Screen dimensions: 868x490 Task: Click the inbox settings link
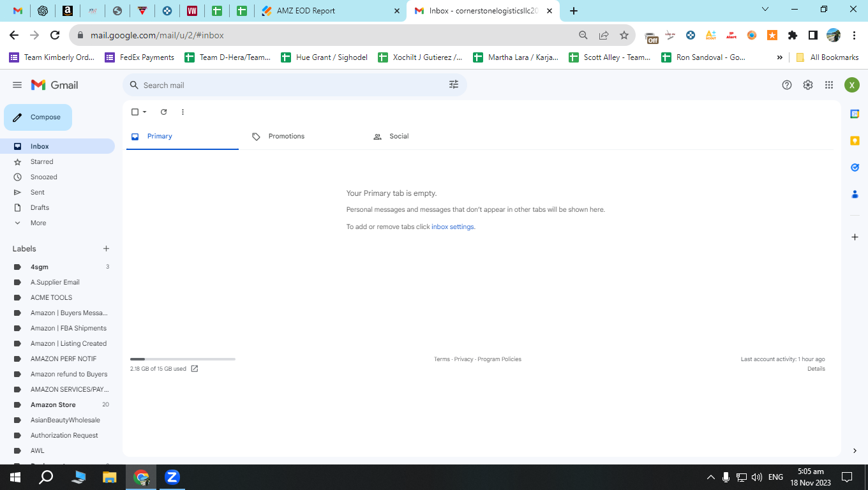point(453,226)
